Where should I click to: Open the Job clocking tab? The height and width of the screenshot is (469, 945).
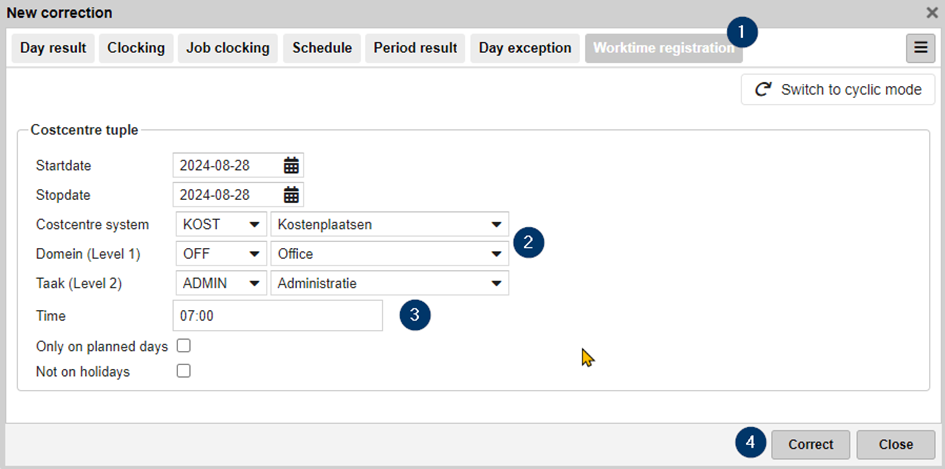tap(228, 48)
